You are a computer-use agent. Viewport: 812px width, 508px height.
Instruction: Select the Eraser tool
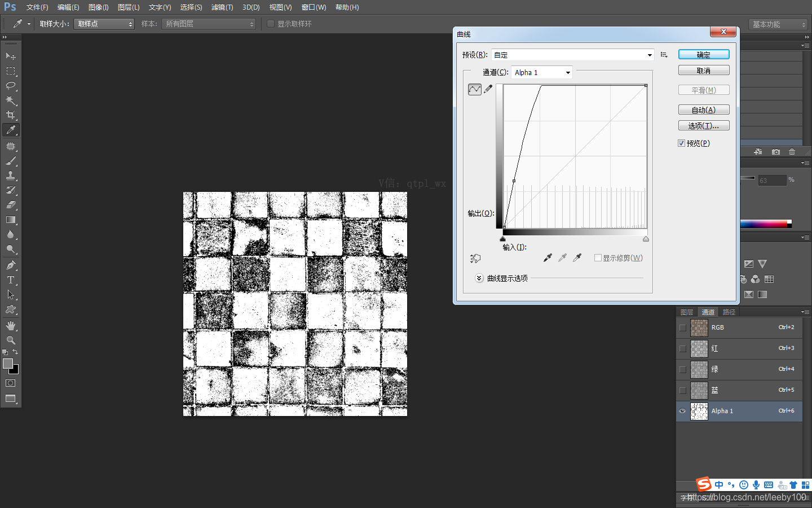pos(11,205)
